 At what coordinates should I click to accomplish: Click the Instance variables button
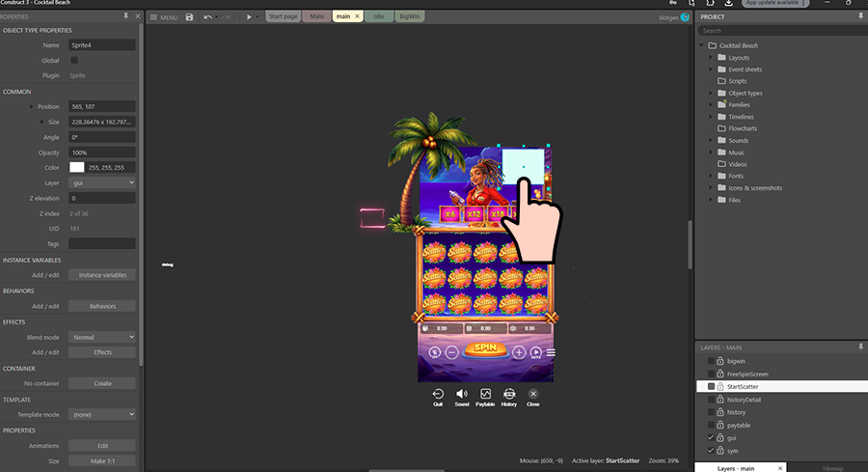pyautogui.click(x=102, y=275)
